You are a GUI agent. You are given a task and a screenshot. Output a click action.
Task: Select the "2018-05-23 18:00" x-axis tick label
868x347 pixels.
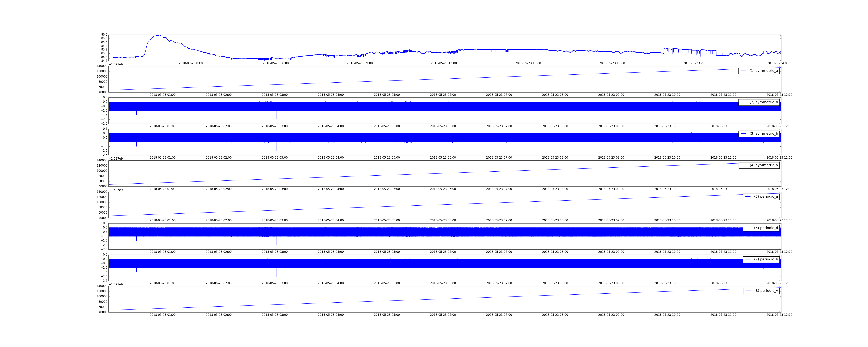(612, 63)
